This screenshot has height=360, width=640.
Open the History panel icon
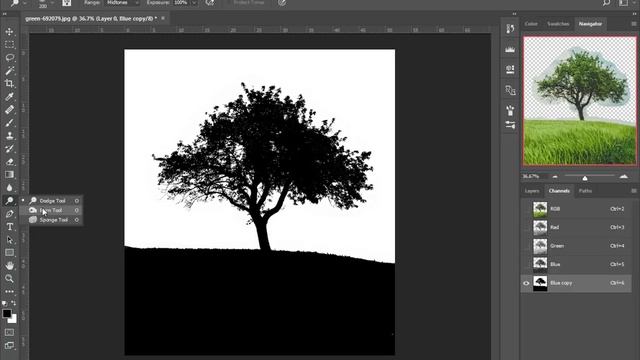pos(510,29)
